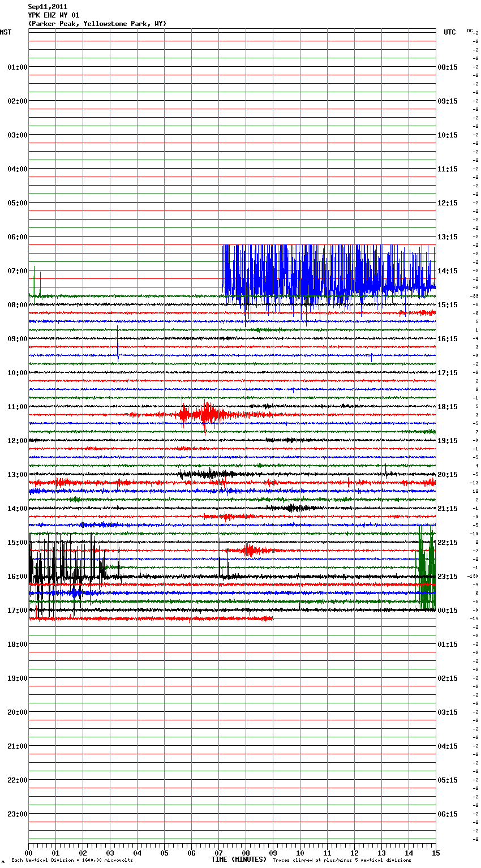Select the 09:00 MST time label
481x868 pixels.
17,339
